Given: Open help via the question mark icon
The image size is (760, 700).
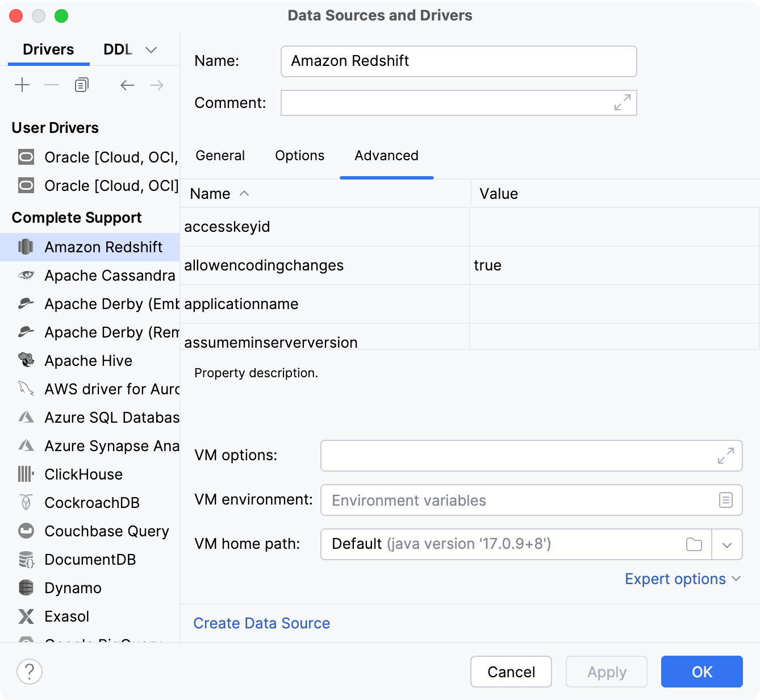Looking at the screenshot, I should click(30, 672).
